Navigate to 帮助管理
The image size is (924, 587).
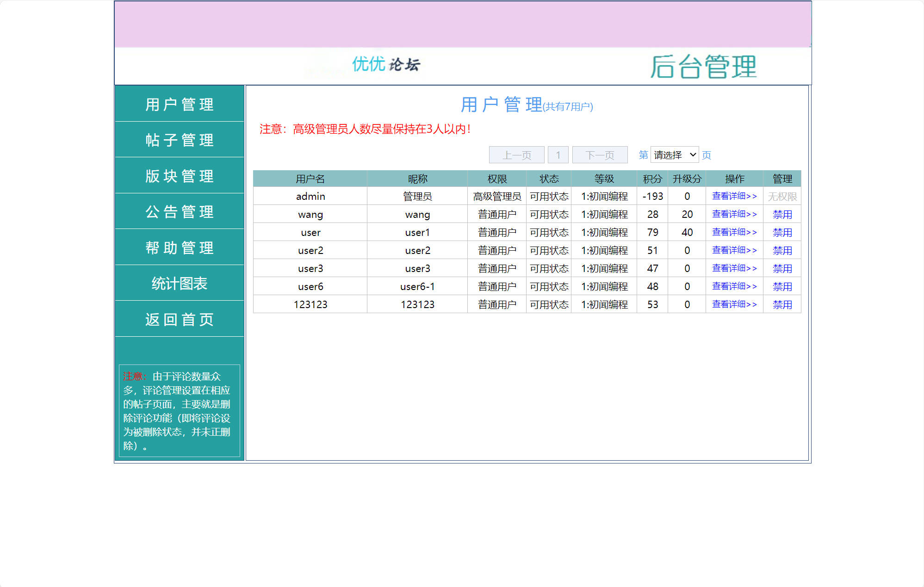179,247
